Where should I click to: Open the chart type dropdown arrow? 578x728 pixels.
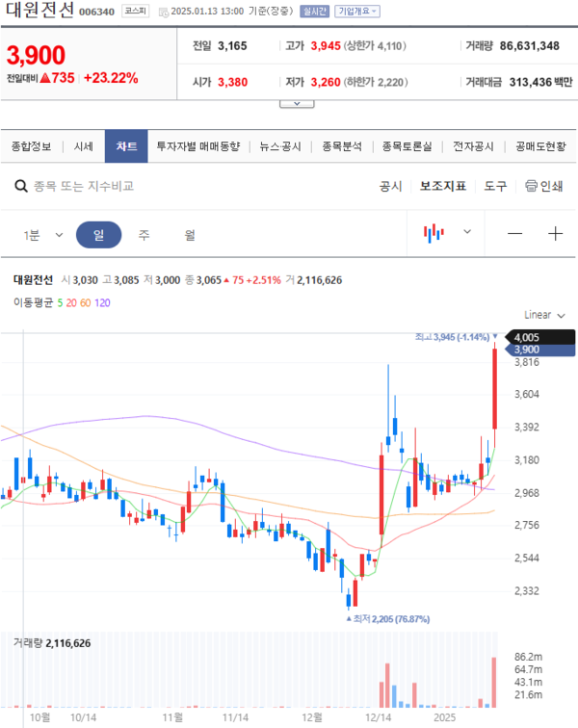[467, 232]
